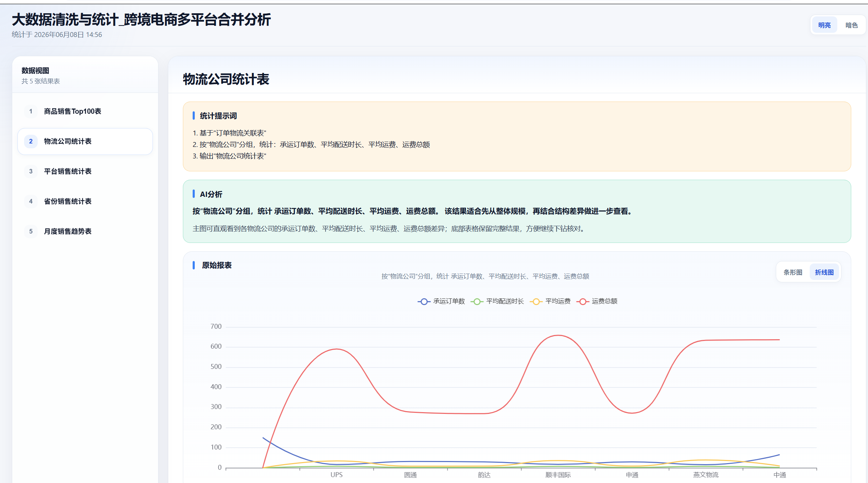Click the 燕文物流 x-axis label
The height and width of the screenshot is (483, 868).
coord(706,475)
